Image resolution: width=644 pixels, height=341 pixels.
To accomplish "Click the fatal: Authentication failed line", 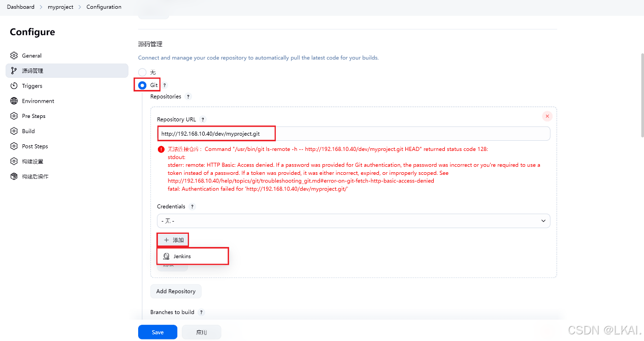I will click(257, 189).
